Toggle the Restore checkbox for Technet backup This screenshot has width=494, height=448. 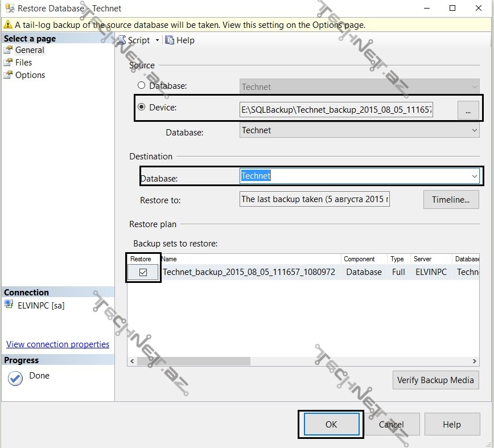point(143,272)
